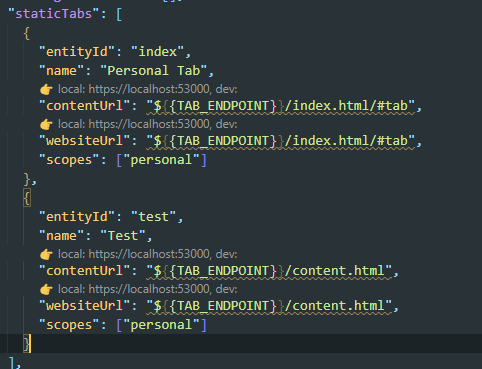Click the highlighted opening brace of the test tab

27,198
